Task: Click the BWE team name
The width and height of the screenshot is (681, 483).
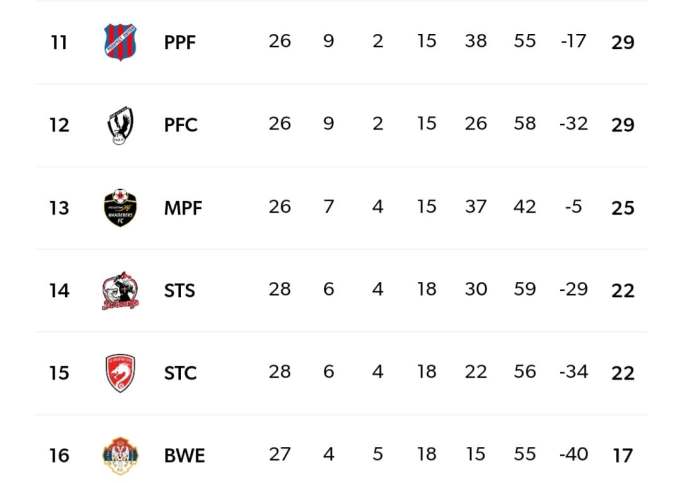Action: point(185,456)
